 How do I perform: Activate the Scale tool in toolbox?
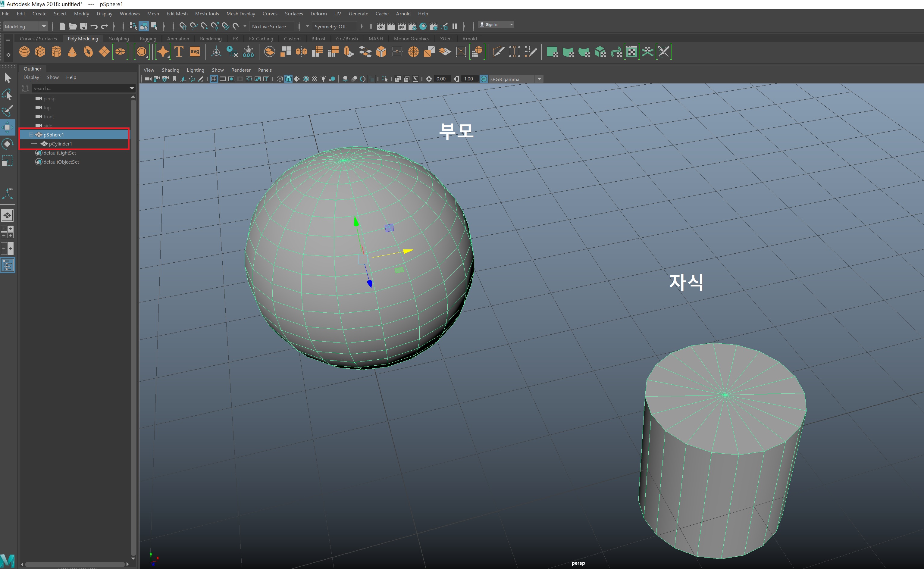(8, 161)
